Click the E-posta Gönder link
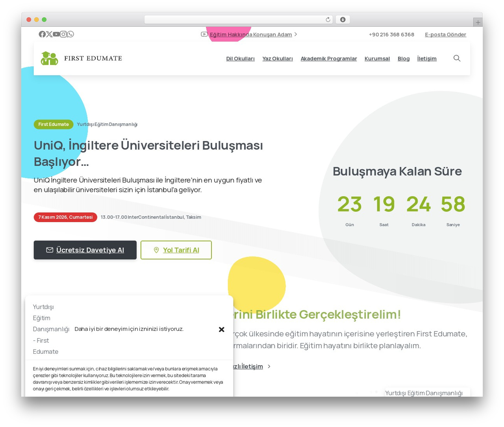The image size is (504, 427). (445, 35)
